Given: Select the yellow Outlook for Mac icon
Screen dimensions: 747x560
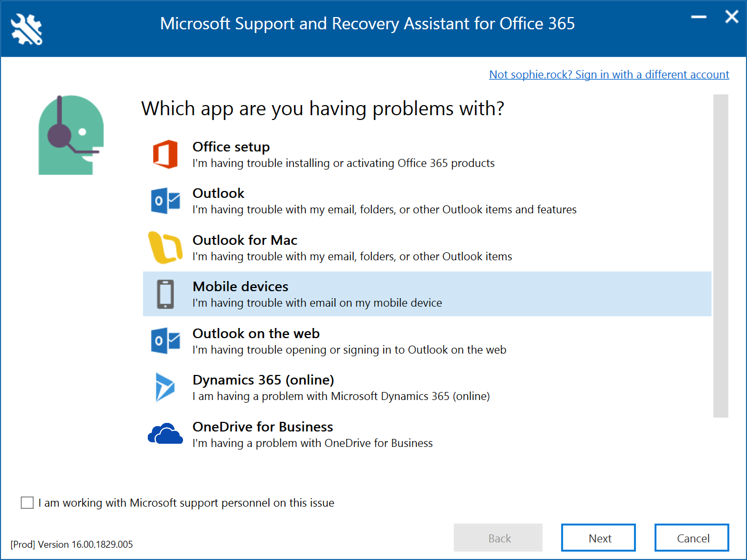Looking at the screenshot, I should (165, 247).
